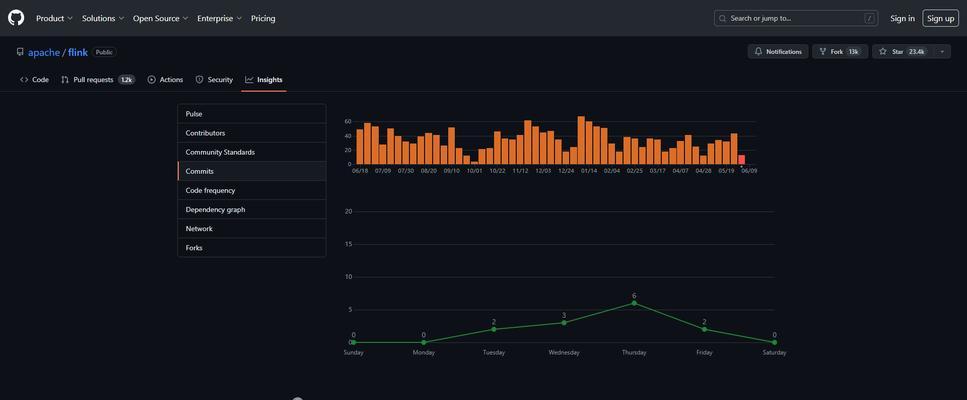Open Code frequency in sidebar

(252, 190)
